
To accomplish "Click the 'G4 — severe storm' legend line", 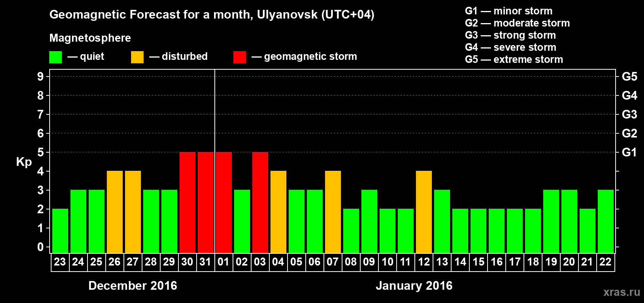I will click(x=511, y=47).
